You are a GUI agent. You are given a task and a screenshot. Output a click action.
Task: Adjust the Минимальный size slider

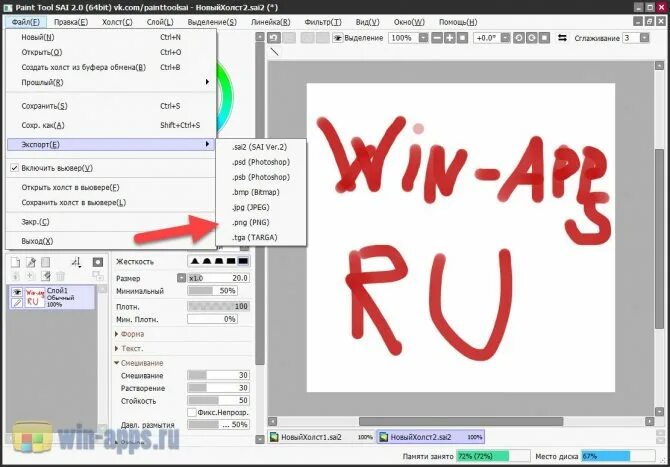click(x=212, y=291)
